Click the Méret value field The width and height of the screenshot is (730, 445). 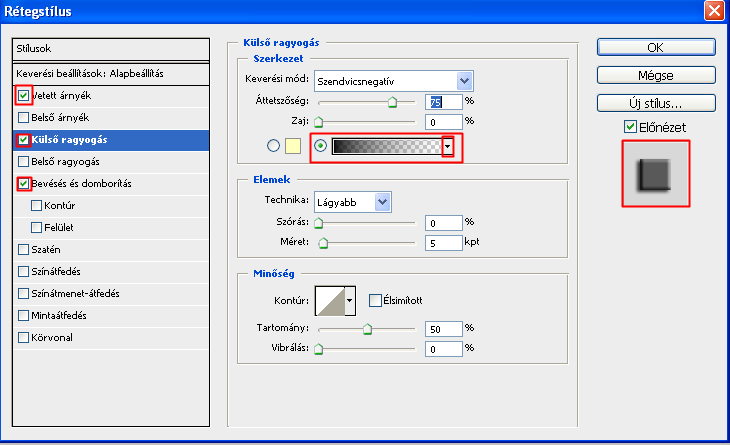pyautogui.click(x=444, y=243)
